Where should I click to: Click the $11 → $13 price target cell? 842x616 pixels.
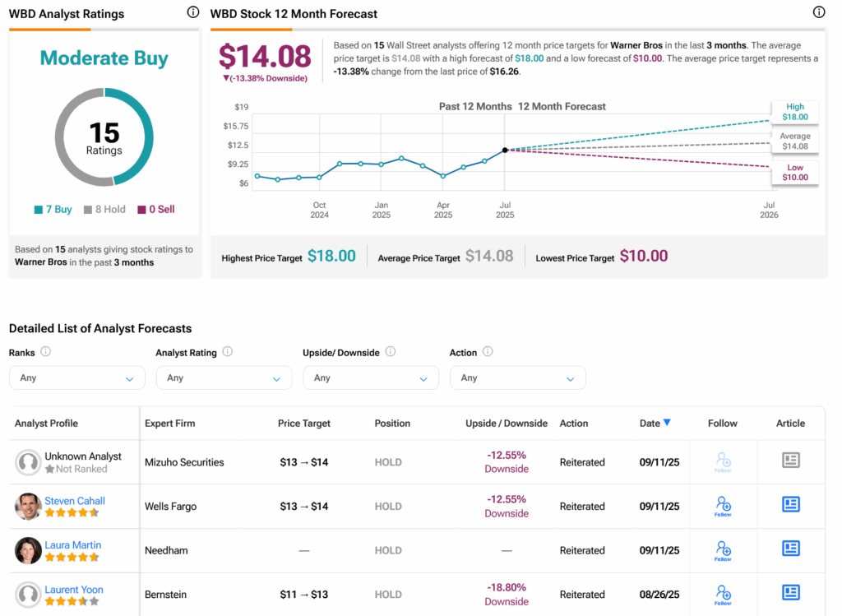click(304, 595)
